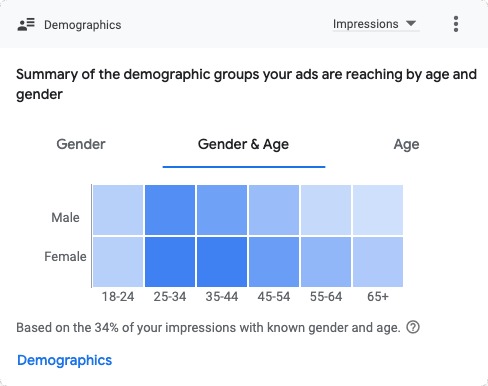Expand the Impressions dropdown arrow
The image size is (488, 386).
coord(411,24)
